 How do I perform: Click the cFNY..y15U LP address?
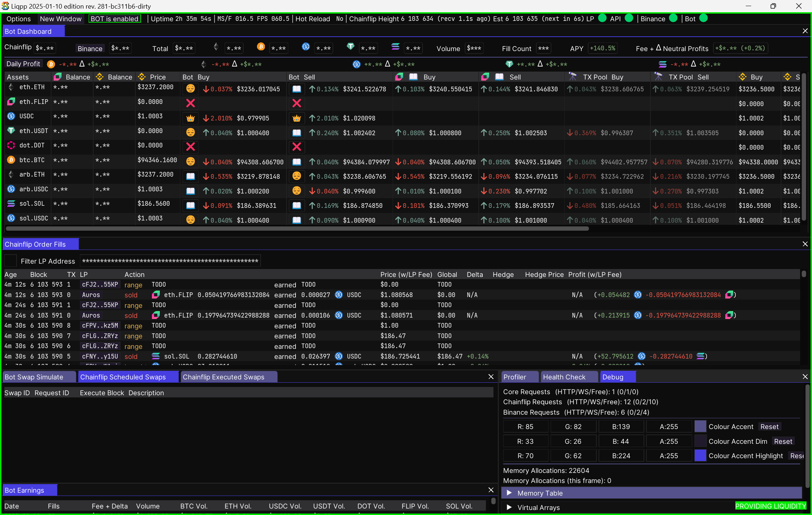tap(100, 356)
